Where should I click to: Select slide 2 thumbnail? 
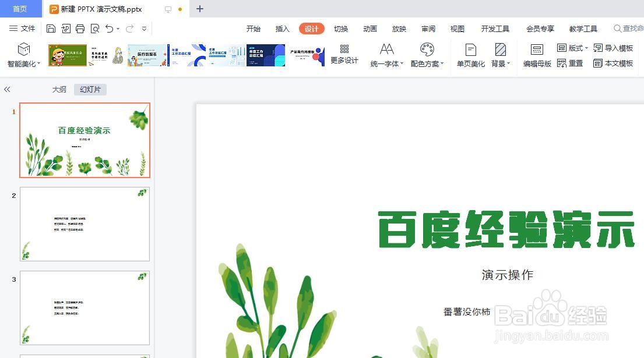[x=85, y=224]
